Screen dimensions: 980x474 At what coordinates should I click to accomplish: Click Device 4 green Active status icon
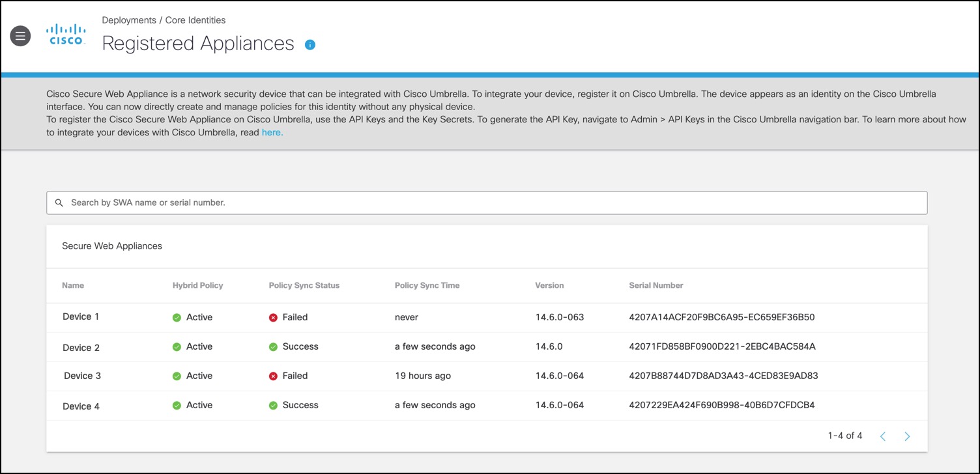tap(177, 406)
